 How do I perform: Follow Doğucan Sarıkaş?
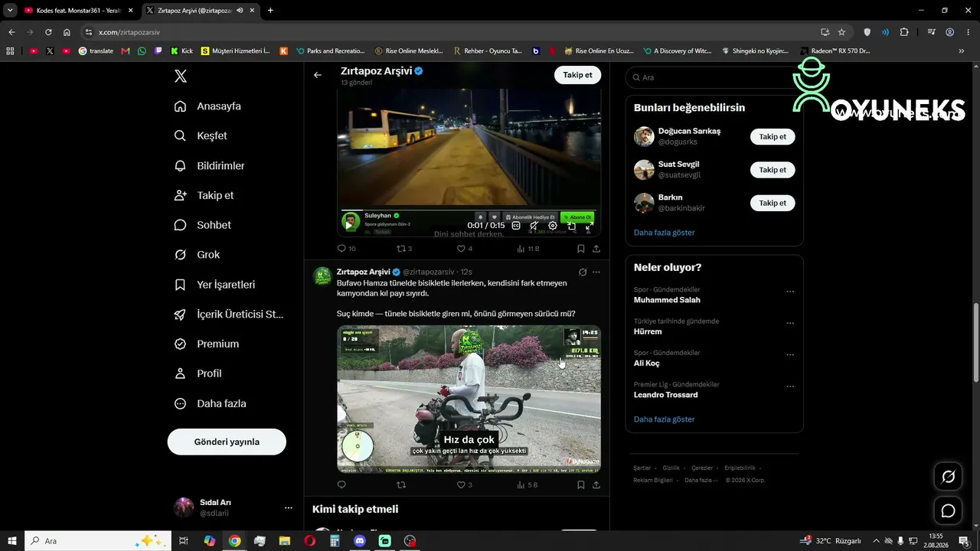click(773, 137)
